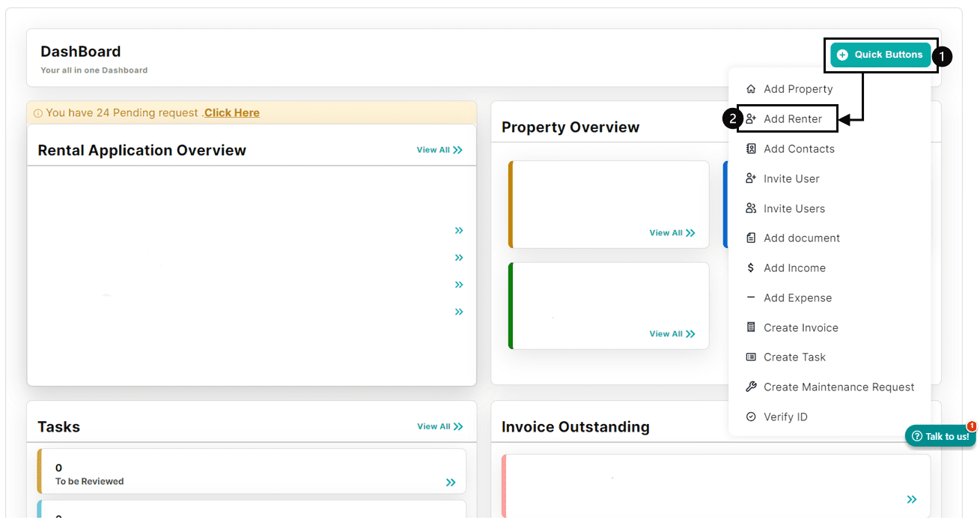Select Create Task menu entry

pos(794,357)
